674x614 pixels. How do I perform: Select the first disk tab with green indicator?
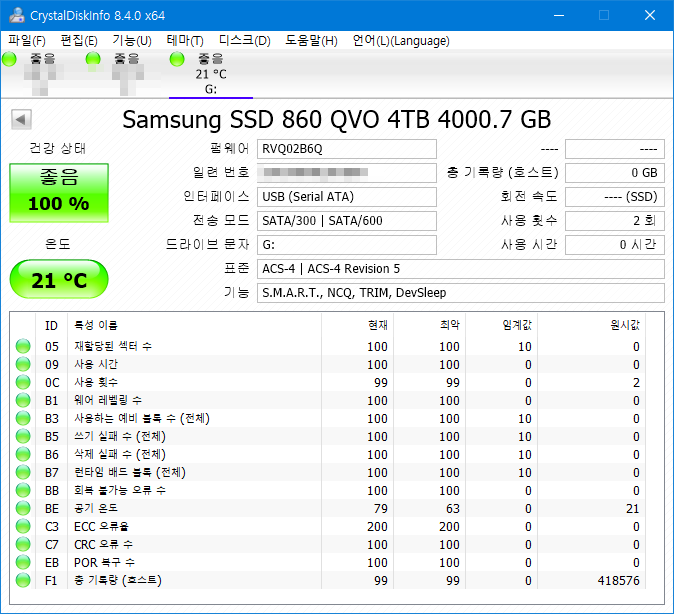(x=42, y=74)
